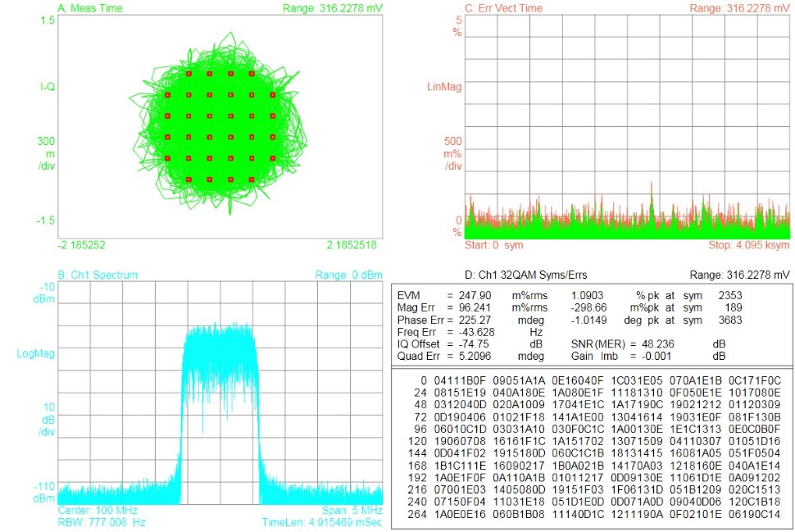Click the LogMag format label
Viewport: 795px width, 532px height.
tap(35, 354)
